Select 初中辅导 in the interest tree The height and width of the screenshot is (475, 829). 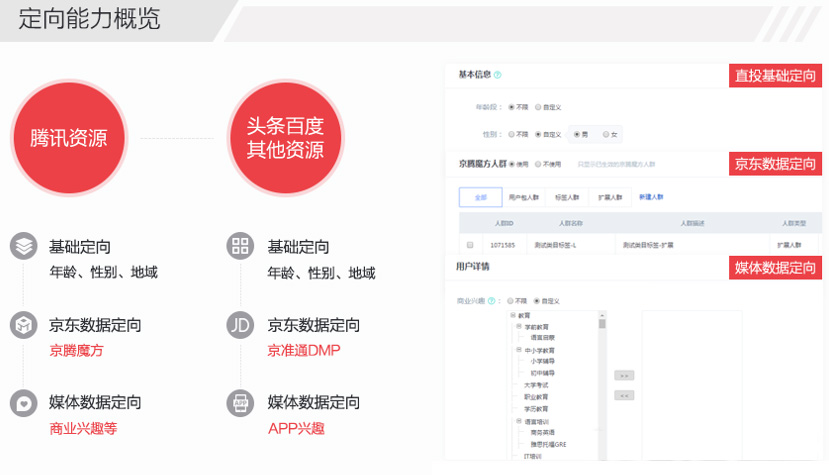pyautogui.click(x=542, y=373)
